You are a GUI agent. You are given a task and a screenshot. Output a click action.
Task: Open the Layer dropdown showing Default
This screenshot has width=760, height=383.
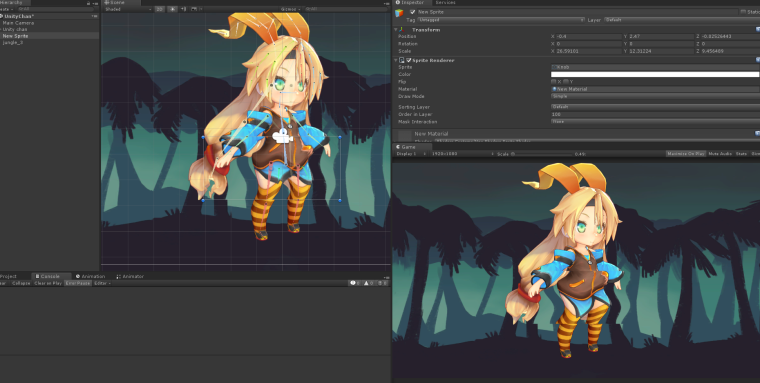681,20
